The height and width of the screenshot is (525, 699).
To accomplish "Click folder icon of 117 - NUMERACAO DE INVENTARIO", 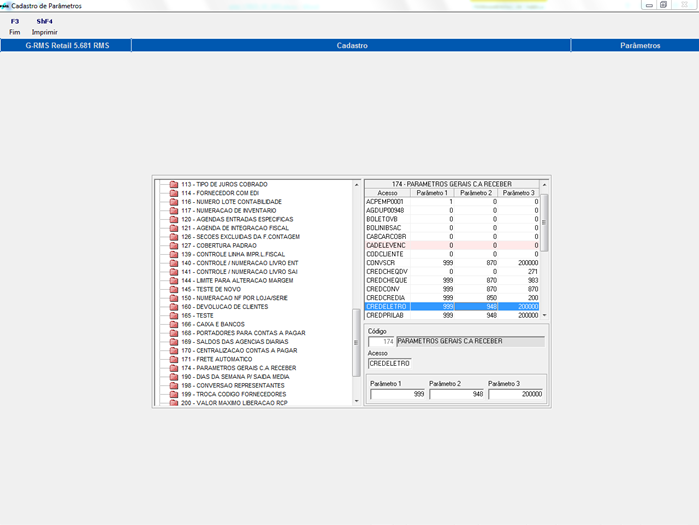I will (x=174, y=210).
